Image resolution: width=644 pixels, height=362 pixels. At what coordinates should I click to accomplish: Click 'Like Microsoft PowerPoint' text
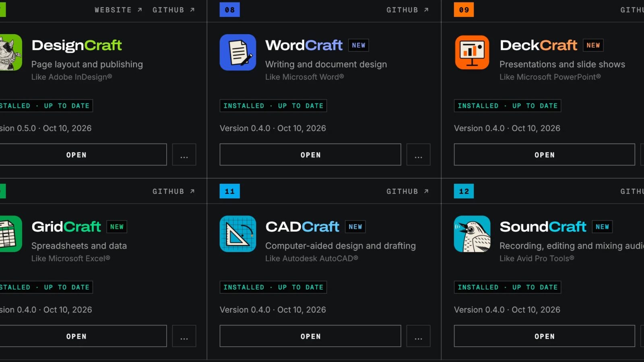pyautogui.click(x=550, y=77)
